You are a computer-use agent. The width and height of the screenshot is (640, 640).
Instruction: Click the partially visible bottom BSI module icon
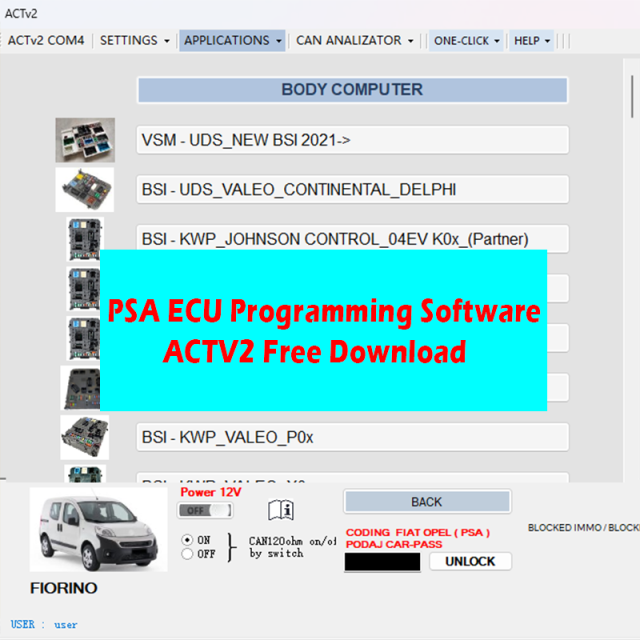point(84,474)
